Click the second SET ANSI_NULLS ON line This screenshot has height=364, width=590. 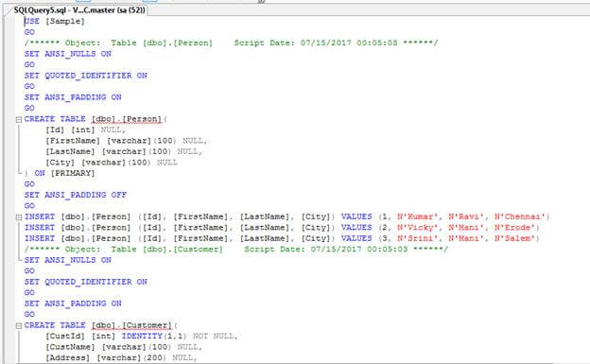[68, 260]
